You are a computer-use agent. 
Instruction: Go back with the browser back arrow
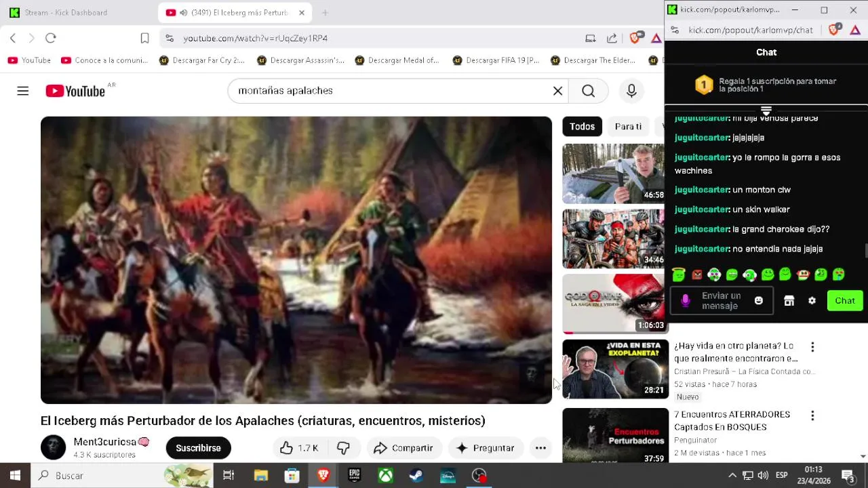pyautogui.click(x=12, y=38)
